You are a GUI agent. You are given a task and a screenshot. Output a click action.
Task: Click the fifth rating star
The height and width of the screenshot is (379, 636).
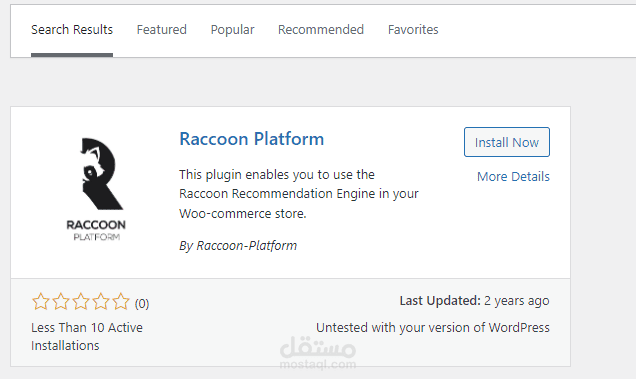[120, 301]
